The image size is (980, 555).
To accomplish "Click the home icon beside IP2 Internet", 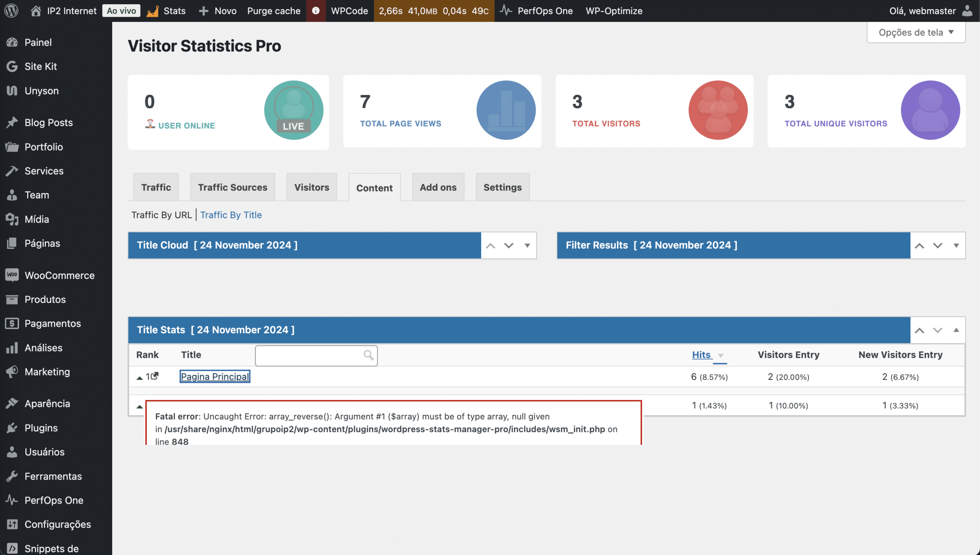I will tap(36, 11).
